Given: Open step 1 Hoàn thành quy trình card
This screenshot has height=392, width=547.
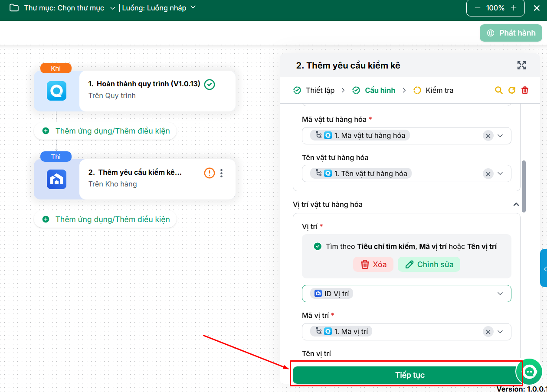Looking at the screenshot, I should [157, 91].
